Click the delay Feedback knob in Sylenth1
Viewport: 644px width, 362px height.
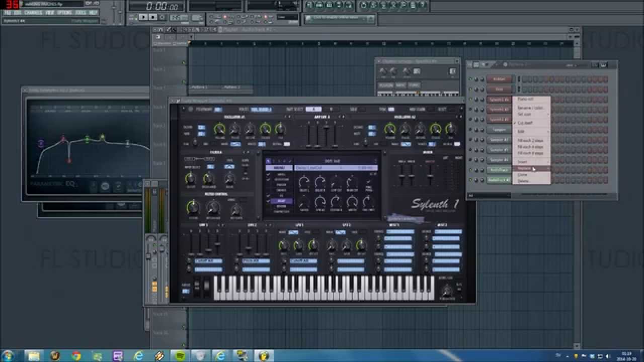coord(336,202)
